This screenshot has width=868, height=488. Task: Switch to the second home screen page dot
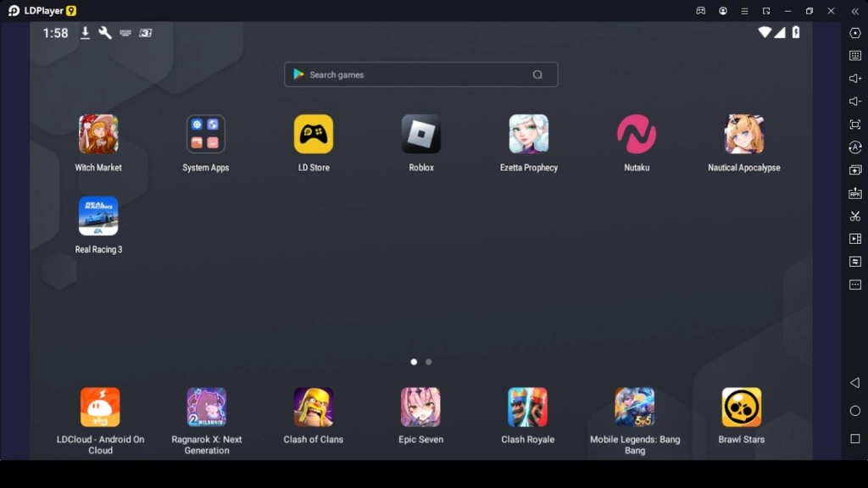pos(428,362)
